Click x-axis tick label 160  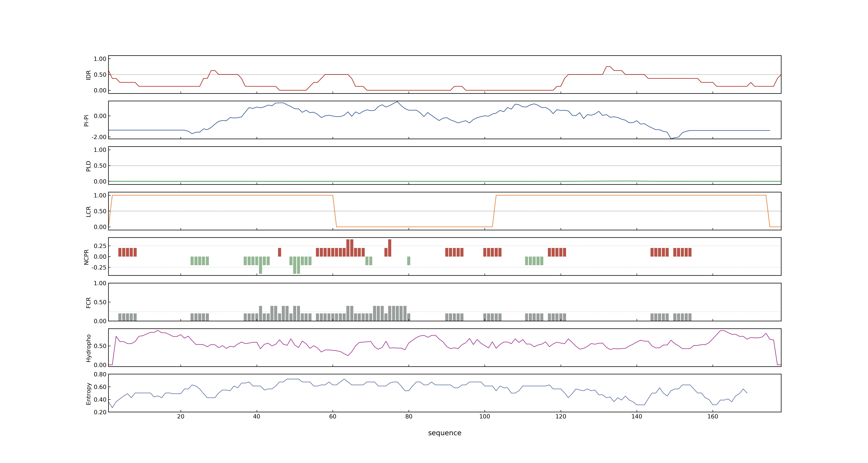[x=713, y=416]
